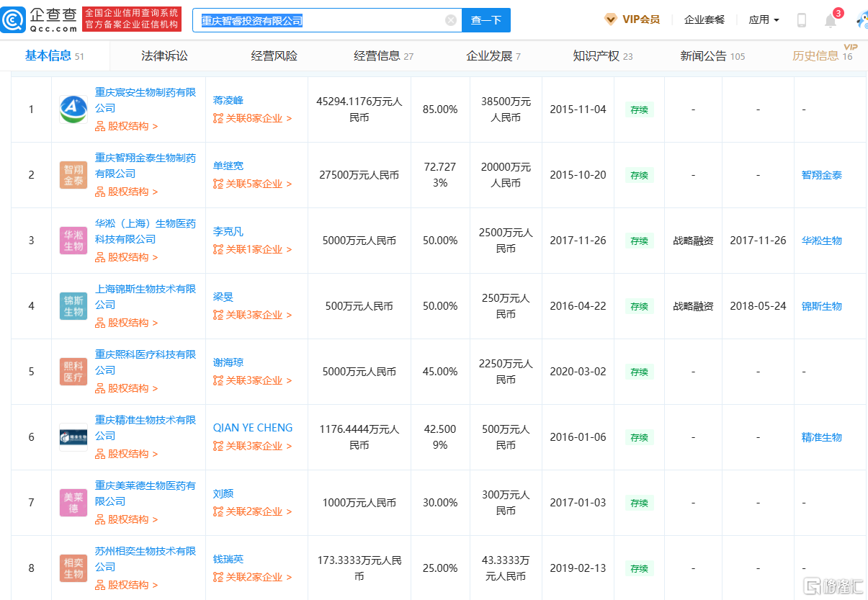Open 重庆熙科医疗科技有限公司 company page
The image size is (868, 600).
coord(146,362)
